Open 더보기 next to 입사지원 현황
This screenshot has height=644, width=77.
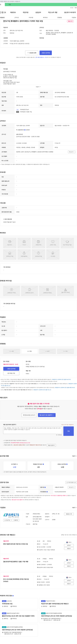74,456
